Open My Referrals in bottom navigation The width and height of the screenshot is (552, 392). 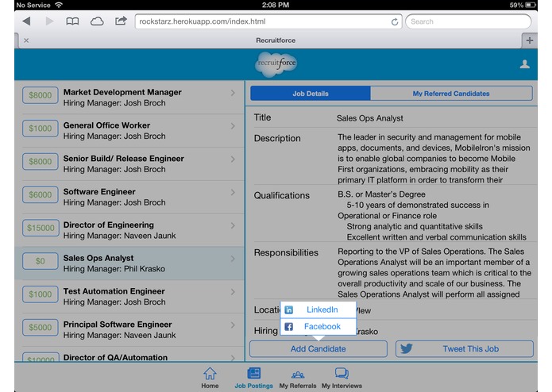pos(298,378)
